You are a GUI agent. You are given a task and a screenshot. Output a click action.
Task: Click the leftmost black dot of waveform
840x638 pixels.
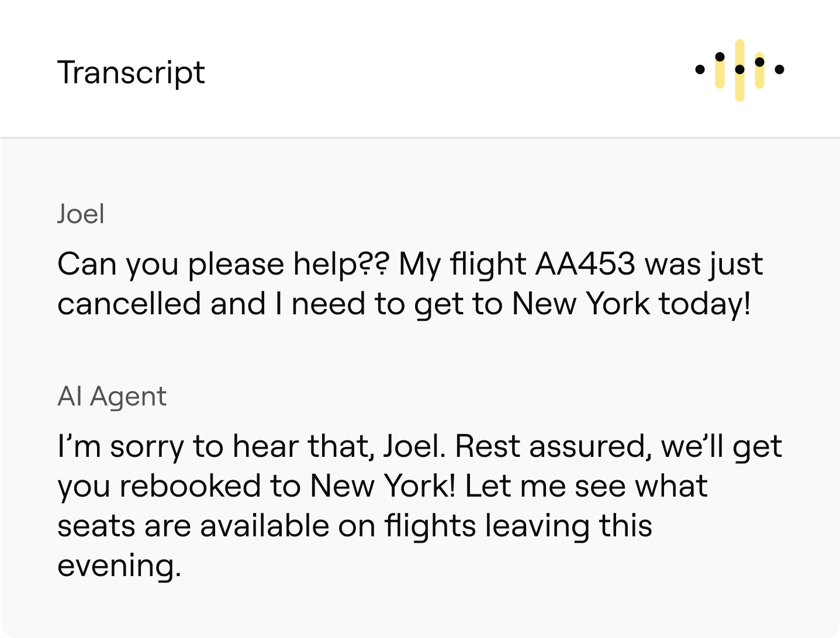700,70
